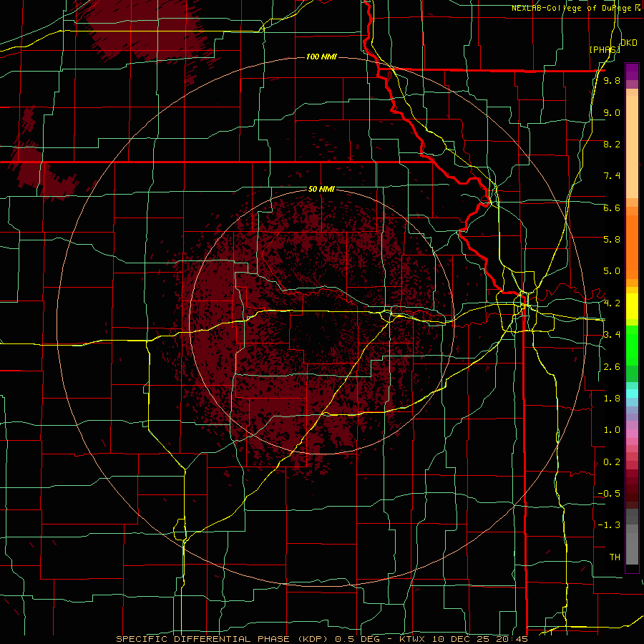Image resolution: width=644 pixels, height=644 pixels.
Task: Click the purple top segment of the color bar
Action: pyautogui.click(x=632, y=72)
